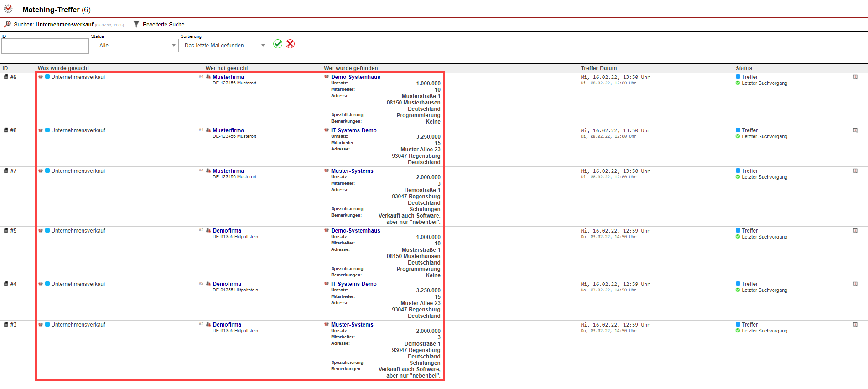Open Muster-Systems link in row #3
The image size is (868, 389).
[352, 325]
